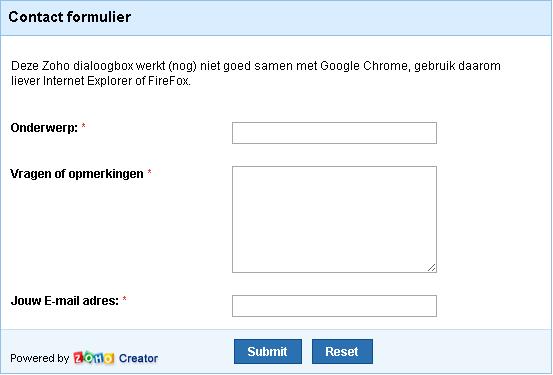Submit the contact form
This screenshot has height=375, width=553.
click(268, 351)
